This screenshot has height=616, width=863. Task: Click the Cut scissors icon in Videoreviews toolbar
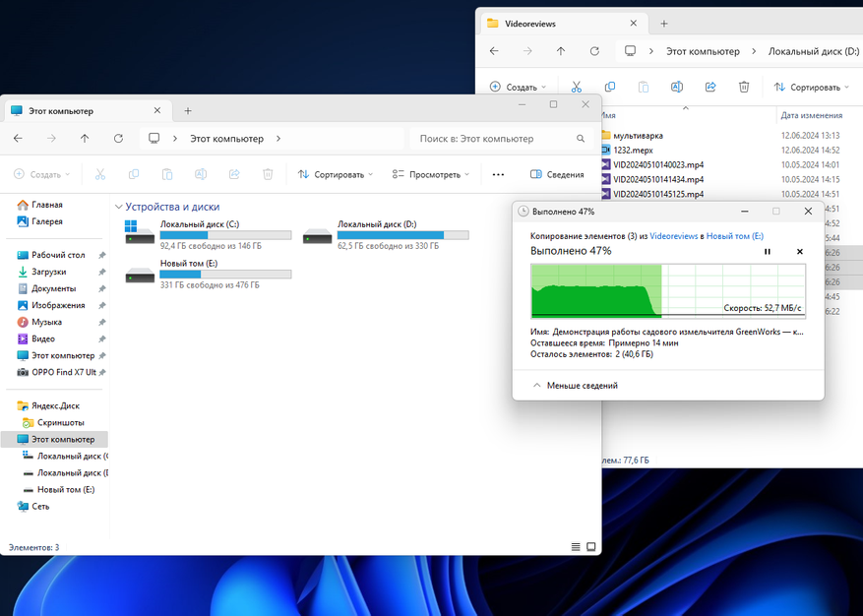[577, 87]
